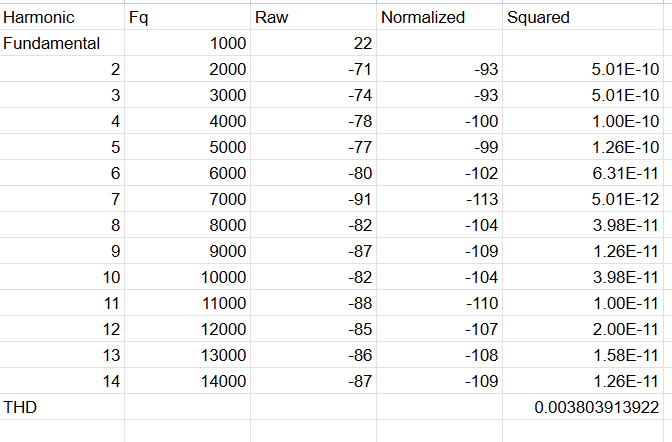Click the normalized value -113 cell
The width and height of the screenshot is (672, 442).
click(439, 199)
